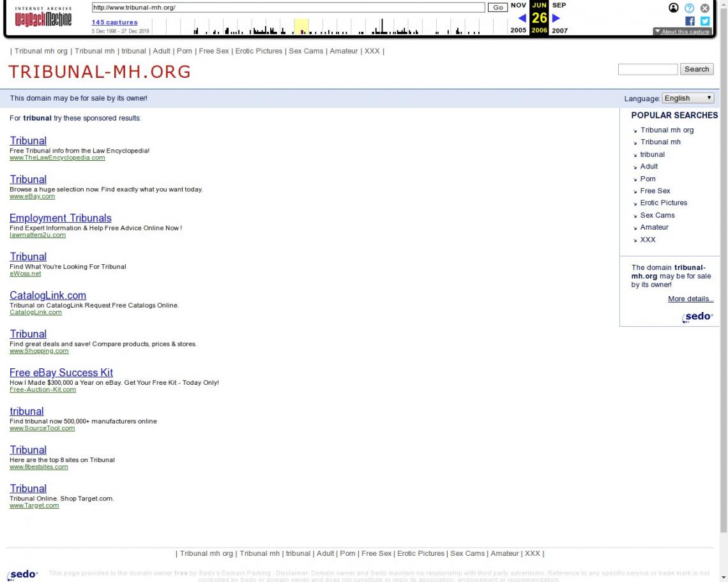
Task: Click the Wayback Machine logo
Action: pyautogui.click(x=43, y=17)
